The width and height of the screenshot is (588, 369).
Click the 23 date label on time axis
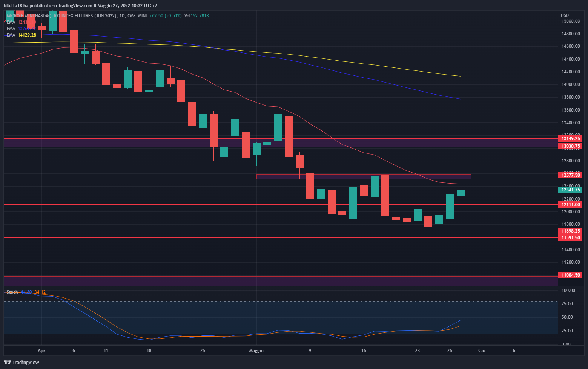(417, 351)
